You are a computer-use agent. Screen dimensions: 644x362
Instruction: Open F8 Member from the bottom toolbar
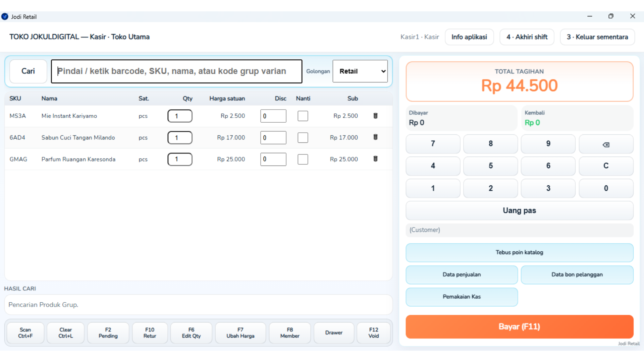click(x=290, y=333)
